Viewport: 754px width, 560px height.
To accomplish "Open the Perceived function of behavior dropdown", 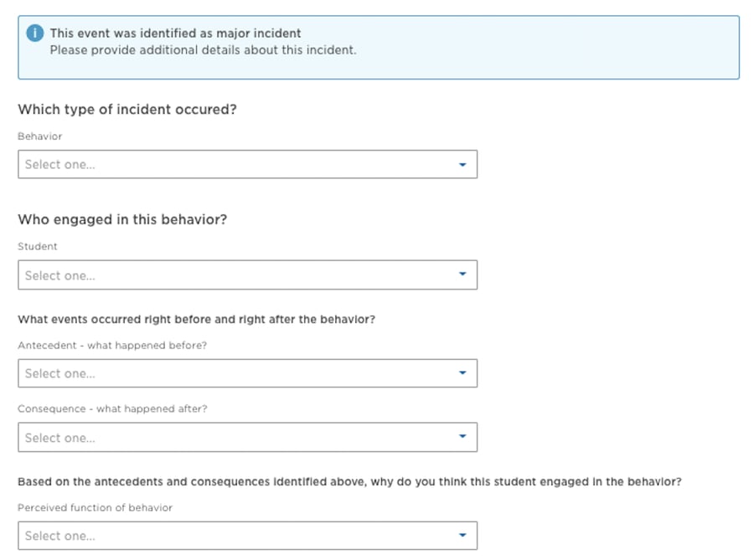I will [247, 535].
